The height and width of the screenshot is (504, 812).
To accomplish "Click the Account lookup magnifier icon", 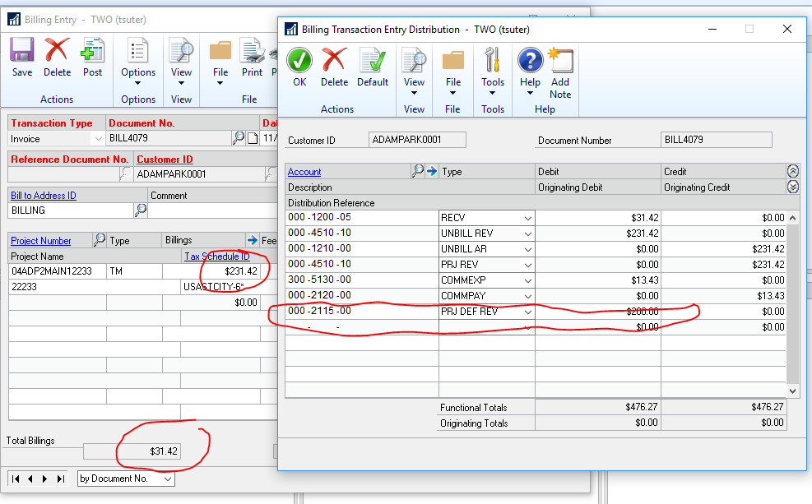I will [x=417, y=171].
